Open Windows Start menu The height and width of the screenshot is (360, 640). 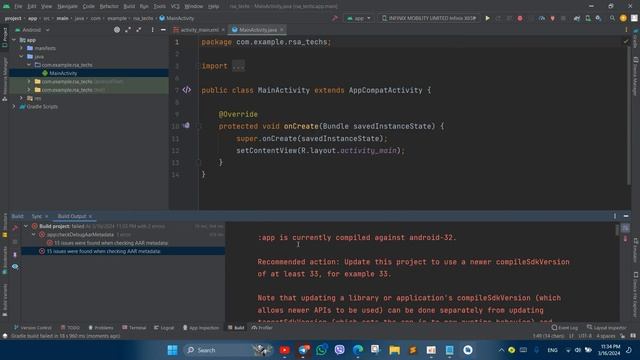pyautogui.click(x=172, y=350)
